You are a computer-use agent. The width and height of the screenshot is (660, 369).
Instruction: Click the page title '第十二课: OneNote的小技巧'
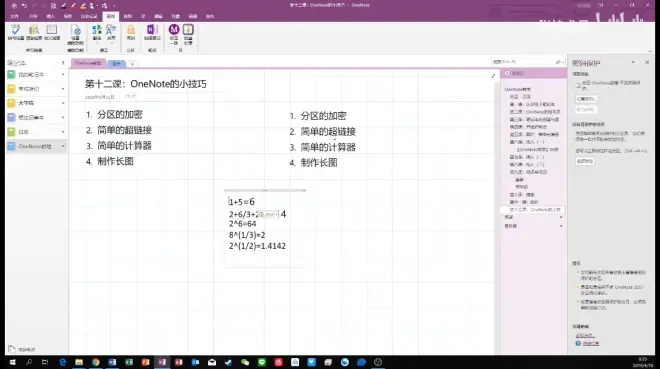tap(146, 84)
